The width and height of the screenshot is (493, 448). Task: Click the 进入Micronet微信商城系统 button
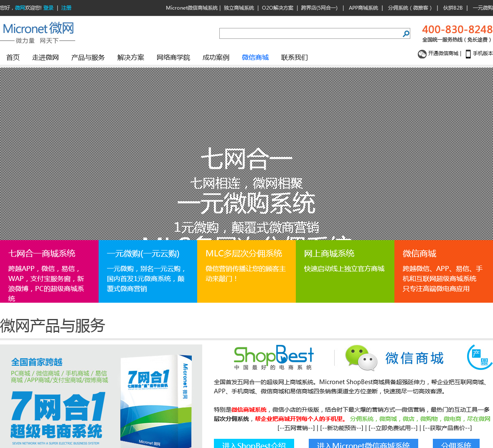coord(363,443)
